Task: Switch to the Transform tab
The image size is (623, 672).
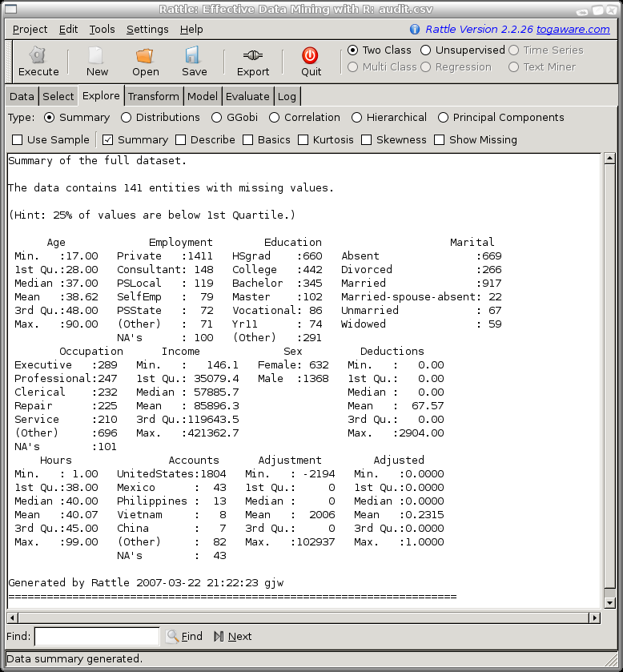Action: tap(154, 96)
